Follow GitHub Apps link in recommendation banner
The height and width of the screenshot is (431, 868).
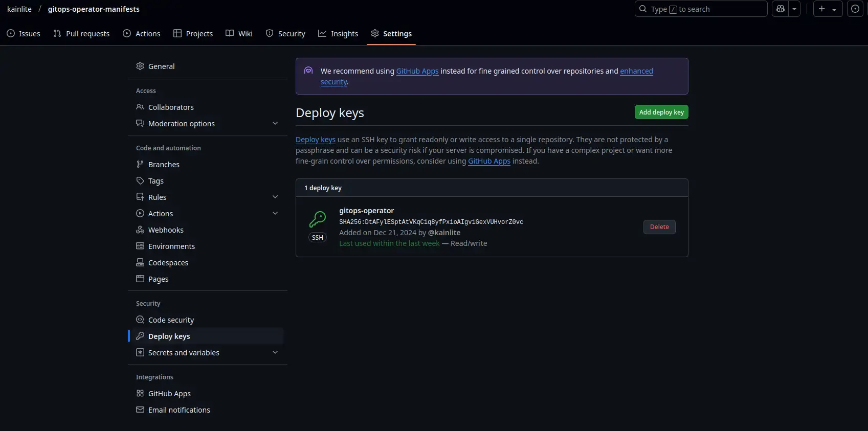pos(417,71)
